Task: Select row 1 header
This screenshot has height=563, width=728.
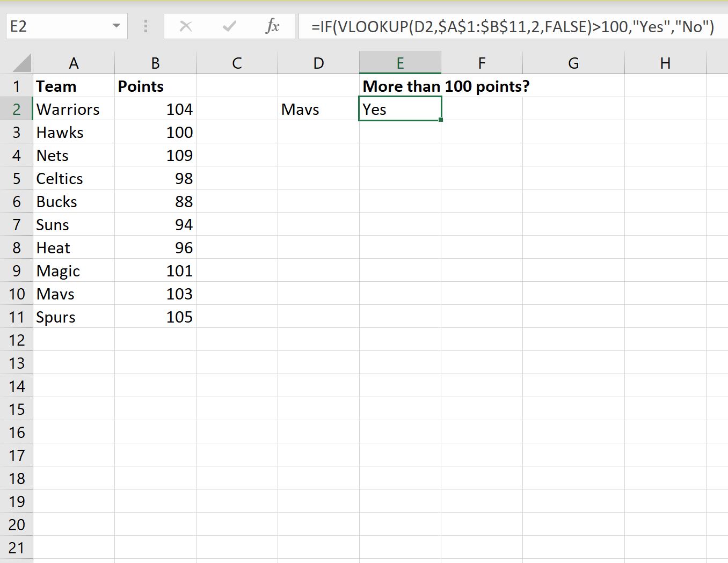Action: point(17,86)
